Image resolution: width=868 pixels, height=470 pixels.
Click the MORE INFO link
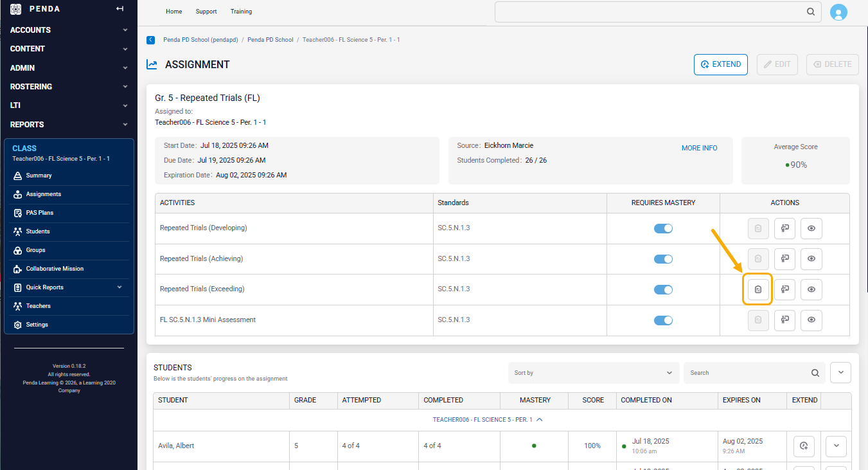700,148
